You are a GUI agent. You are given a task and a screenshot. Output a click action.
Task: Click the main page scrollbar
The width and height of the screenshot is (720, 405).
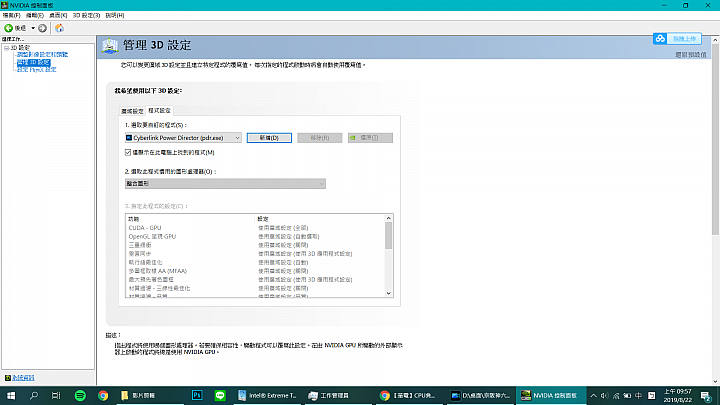pyautogui.click(x=715, y=140)
